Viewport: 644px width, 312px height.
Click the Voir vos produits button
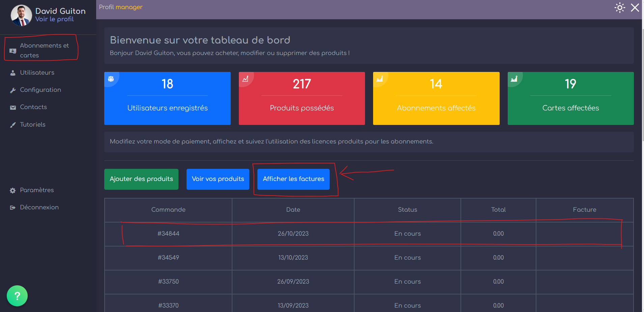(218, 179)
